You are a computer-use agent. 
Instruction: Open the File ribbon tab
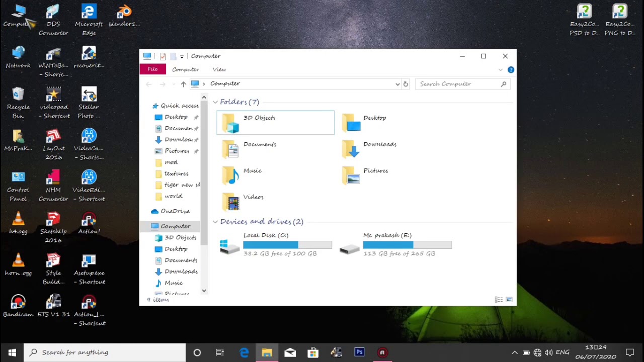[x=152, y=69]
